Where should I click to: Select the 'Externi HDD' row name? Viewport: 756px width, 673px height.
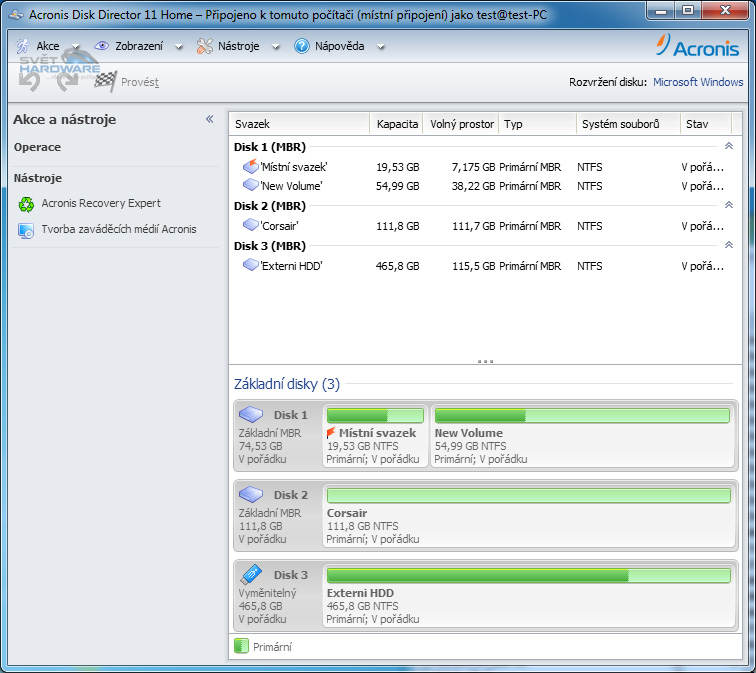tap(291, 266)
